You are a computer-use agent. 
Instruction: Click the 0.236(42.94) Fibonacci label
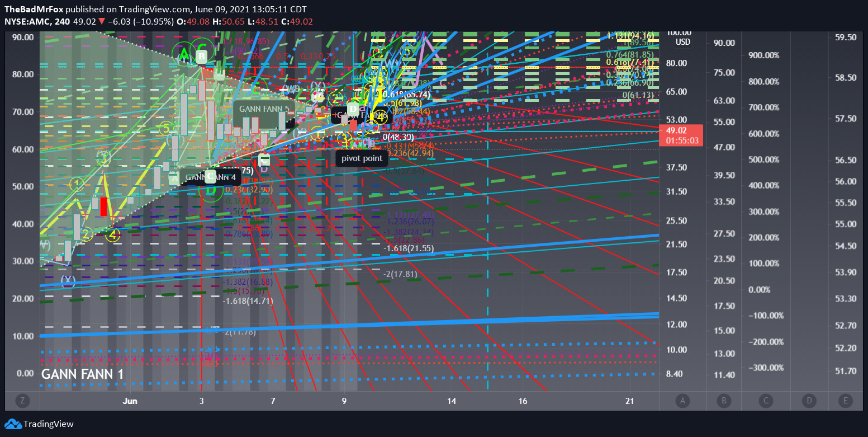(x=411, y=153)
